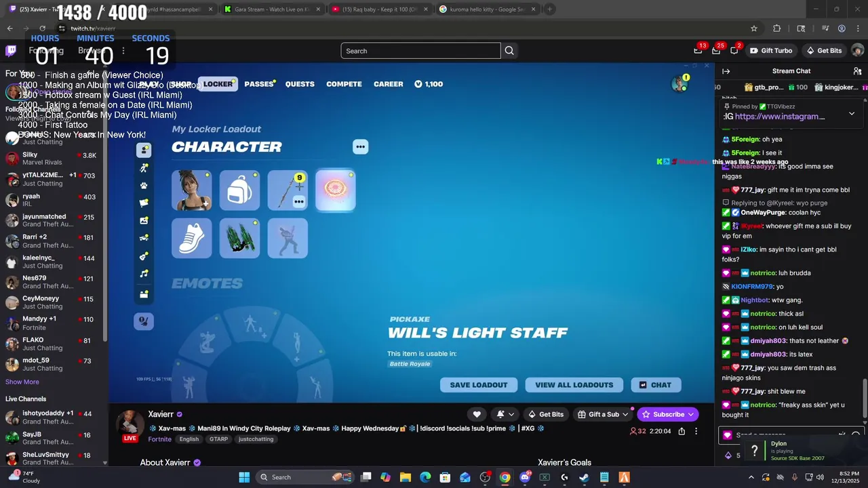Show hidden system tray icons chevron
The image size is (868, 488).
[751, 477]
